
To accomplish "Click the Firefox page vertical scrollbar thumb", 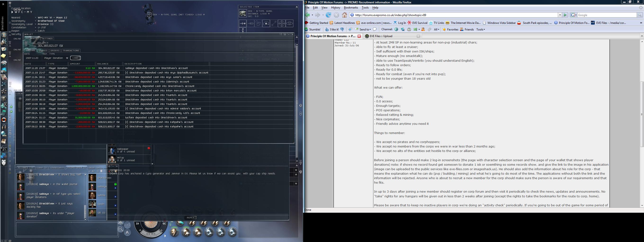I will 642,114.
